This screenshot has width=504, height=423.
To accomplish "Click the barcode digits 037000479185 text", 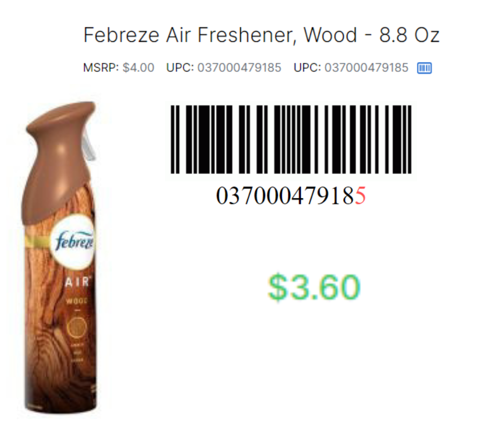I will pos(291,196).
